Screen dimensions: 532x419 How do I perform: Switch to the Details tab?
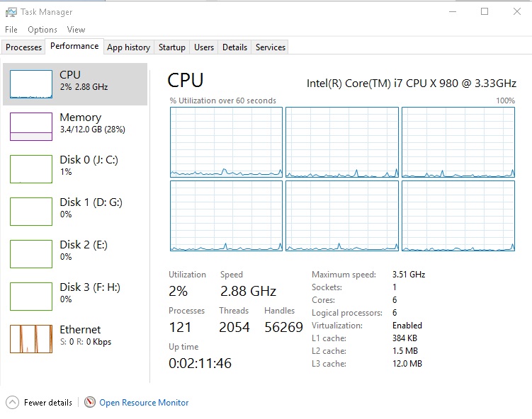pos(234,47)
